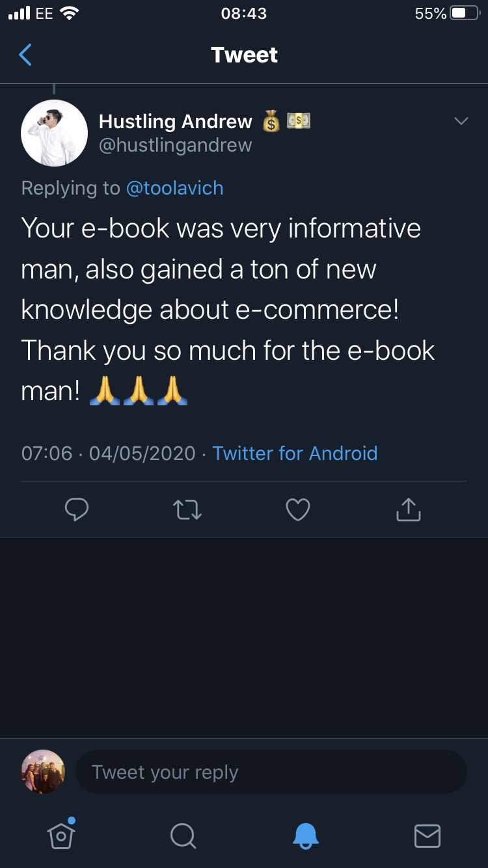Share the tweet using the upload icon
The image size is (488, 868).
(x=409, y=509)
